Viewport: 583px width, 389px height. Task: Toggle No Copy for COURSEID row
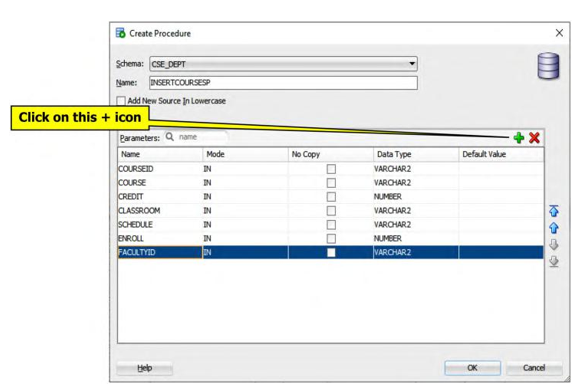[331, 169]
